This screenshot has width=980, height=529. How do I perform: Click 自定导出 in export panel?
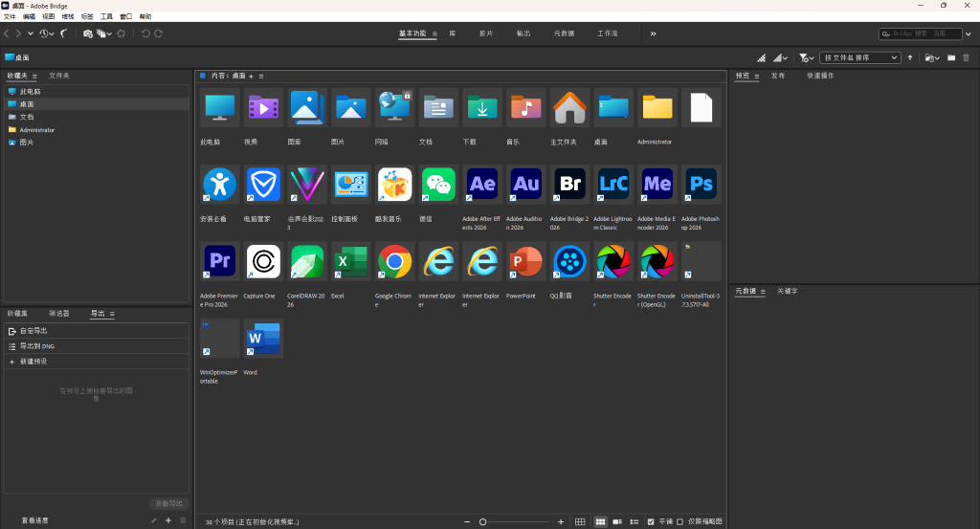pyautogui.click(x=97, y=331)
